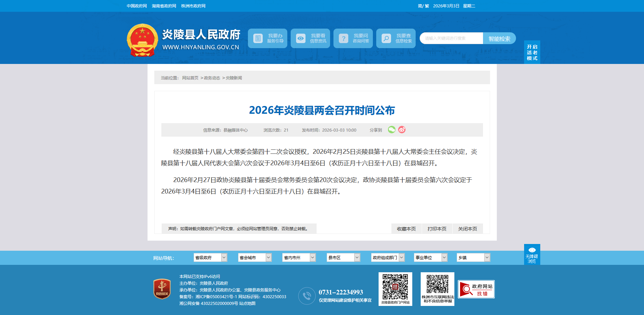
Task: Enable 开启适老模式 elder-friendly mode
Action: pyautogui.click(x=532, y=53)
